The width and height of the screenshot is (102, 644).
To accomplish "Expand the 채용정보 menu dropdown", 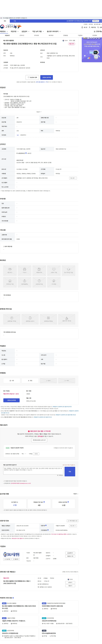I will [x=4, y=31].
